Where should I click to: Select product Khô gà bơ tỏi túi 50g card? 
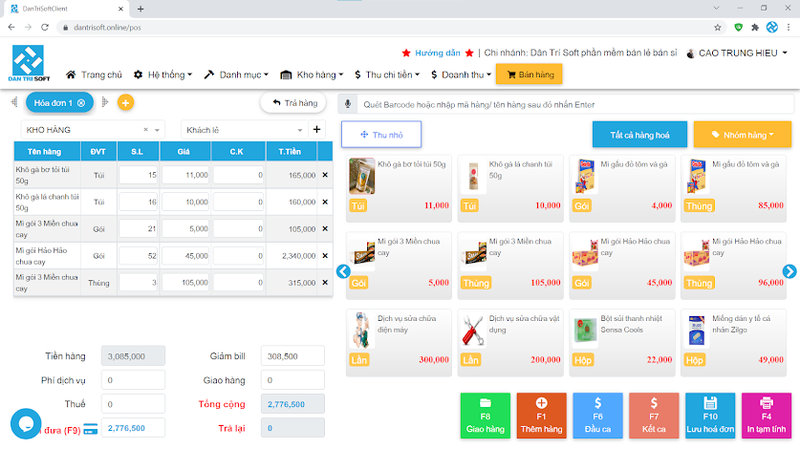pyautogui.click(x=398, y=188)
